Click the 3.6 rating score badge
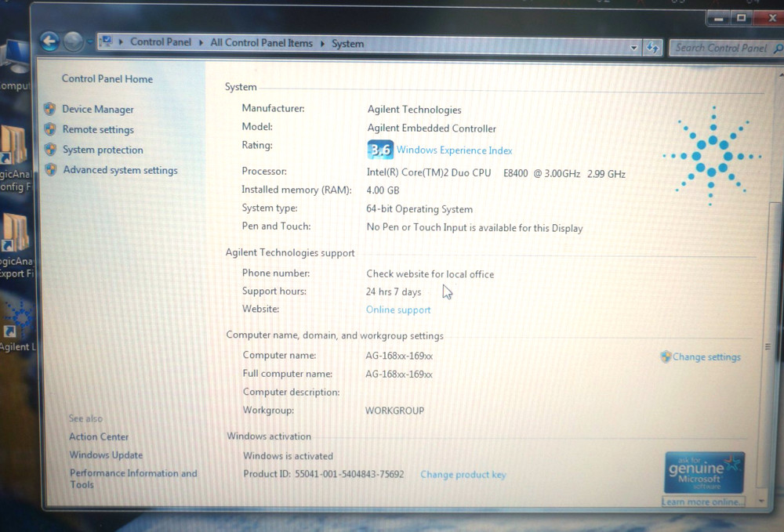 click(x=380, y=150)
